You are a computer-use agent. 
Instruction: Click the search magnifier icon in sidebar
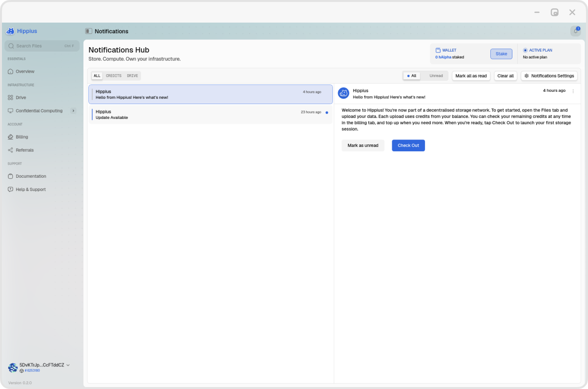coord(11,46)
